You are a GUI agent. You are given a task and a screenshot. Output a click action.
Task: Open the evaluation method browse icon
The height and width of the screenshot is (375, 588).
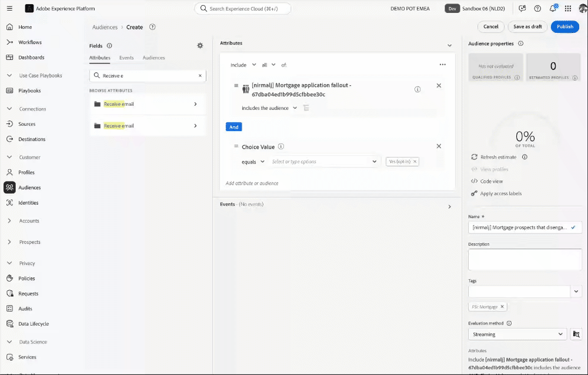(x=576, y=334)
